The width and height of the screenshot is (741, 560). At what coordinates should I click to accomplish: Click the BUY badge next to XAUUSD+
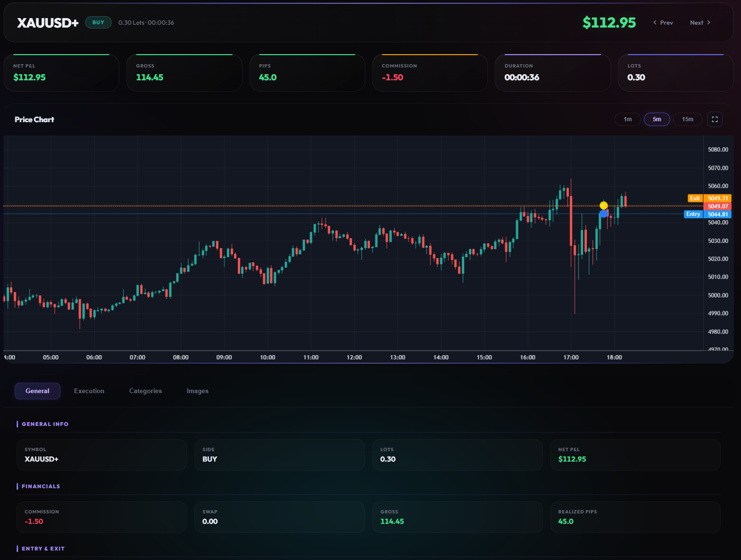pos(98,22)
